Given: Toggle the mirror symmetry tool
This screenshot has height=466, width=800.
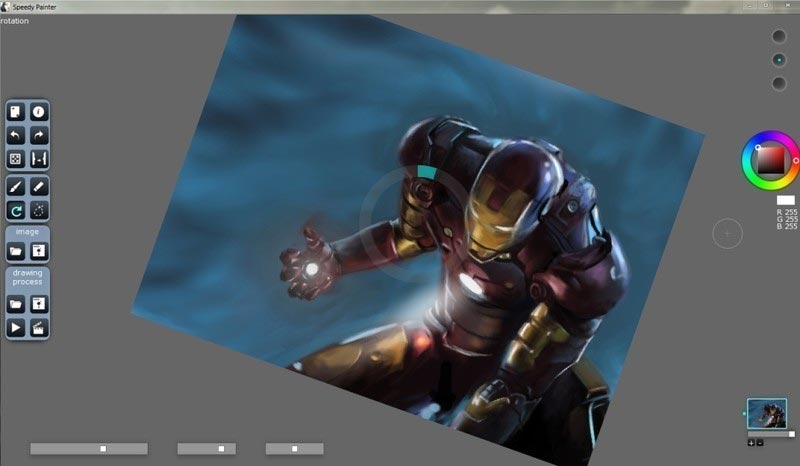Looking at the screenshot, I should [x=39, y=159].
